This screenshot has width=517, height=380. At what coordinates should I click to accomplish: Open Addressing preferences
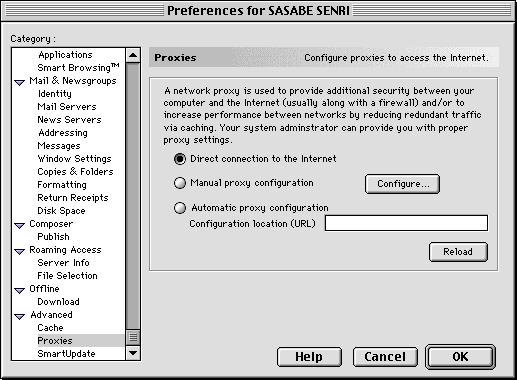[x=63, y=133]
